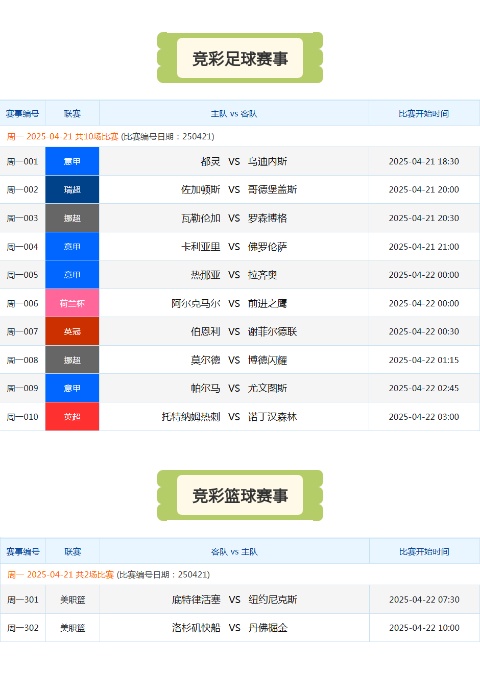The image size is (480, 690).
Task: Click home team 瓦勒伦加
Action: [201, 218]
